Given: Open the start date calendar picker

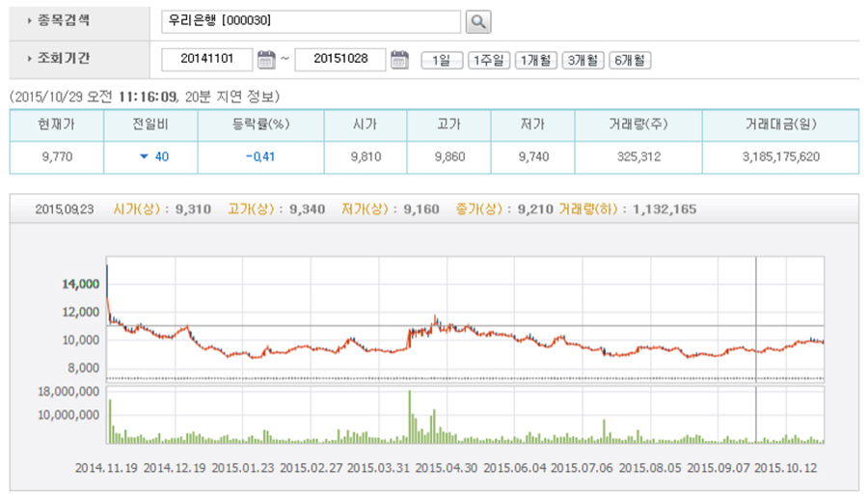Looking at the screenshot, I should click(x=267, y=60).
